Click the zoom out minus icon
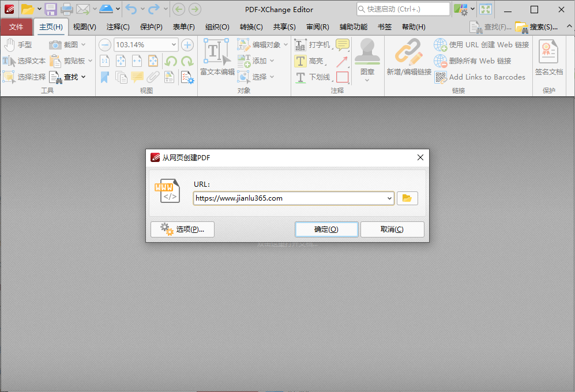 pyautogui.click(x=104, y=45)
